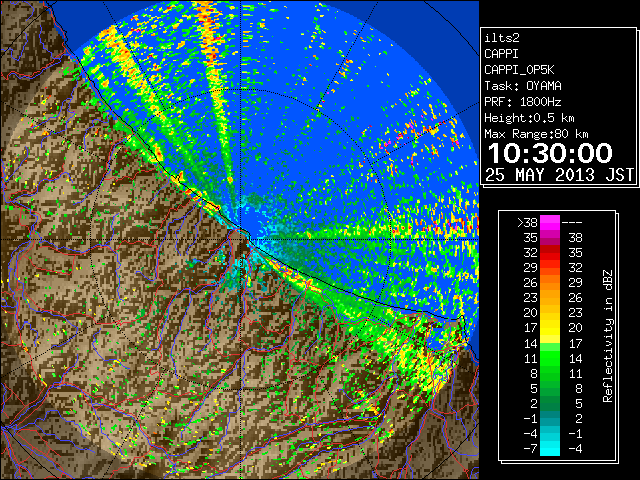Click the '---' label atop the legend
The image size is (640, 480).
(x=572, y=223)
